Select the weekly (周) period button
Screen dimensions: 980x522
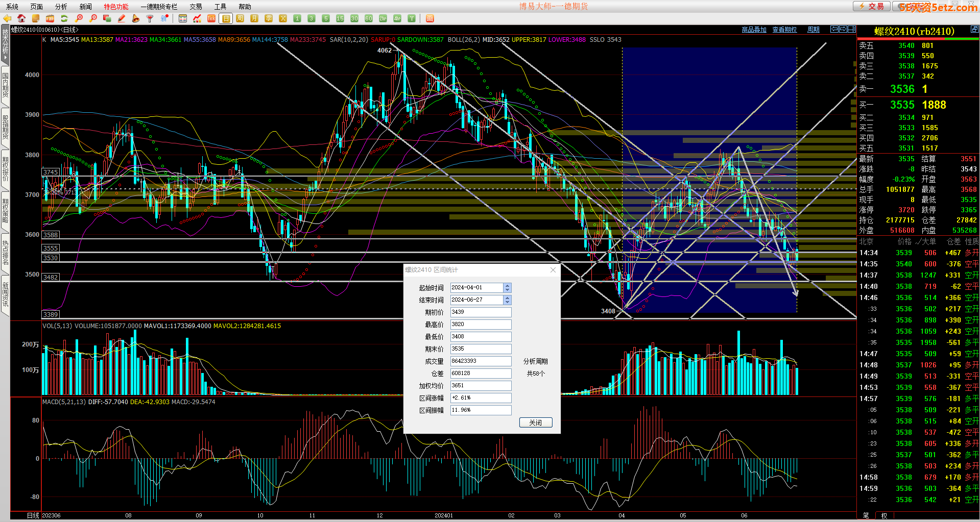tap(240, 18)
